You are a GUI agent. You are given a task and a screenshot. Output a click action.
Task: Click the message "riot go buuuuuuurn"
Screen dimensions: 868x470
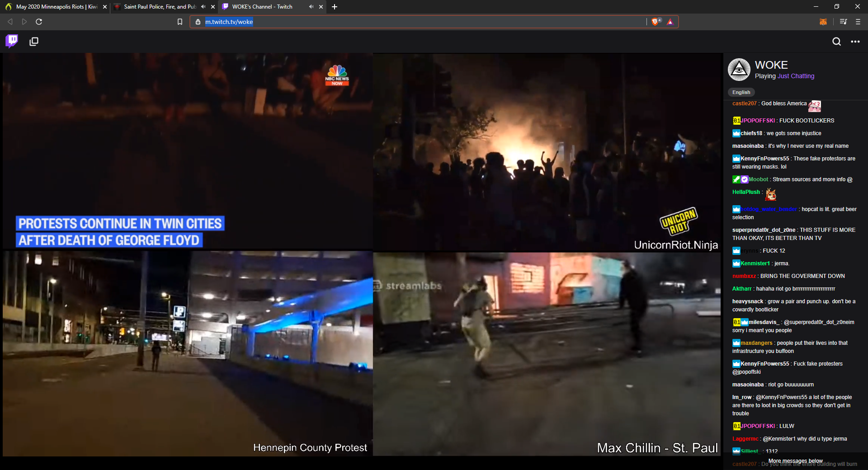tap(791, 385)
